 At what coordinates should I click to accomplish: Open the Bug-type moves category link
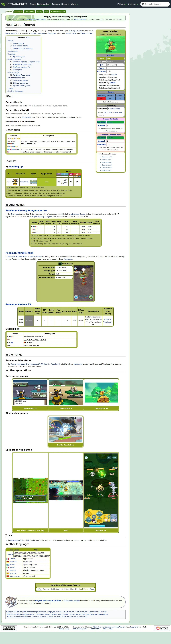(x=54, y=612)
